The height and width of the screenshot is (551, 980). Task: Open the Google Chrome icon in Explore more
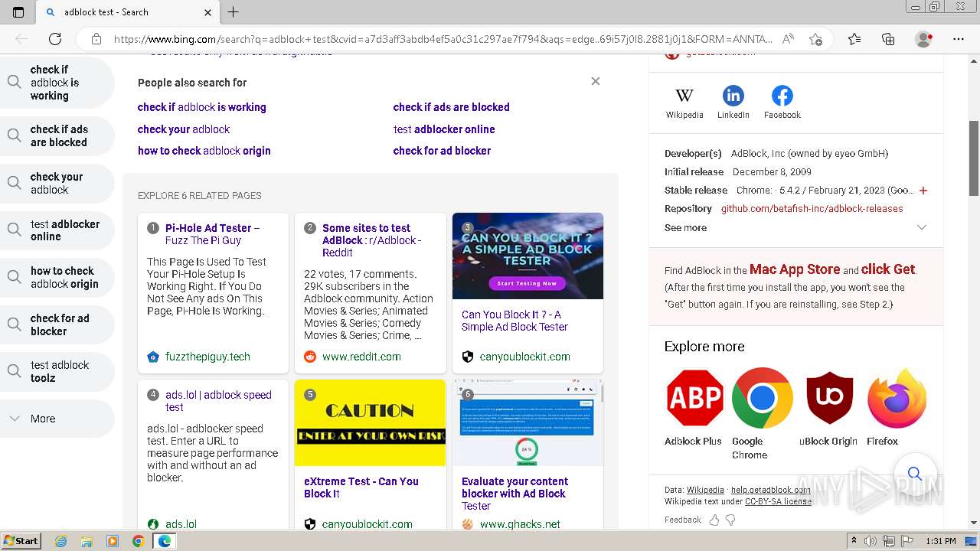(x=762, y=398)
